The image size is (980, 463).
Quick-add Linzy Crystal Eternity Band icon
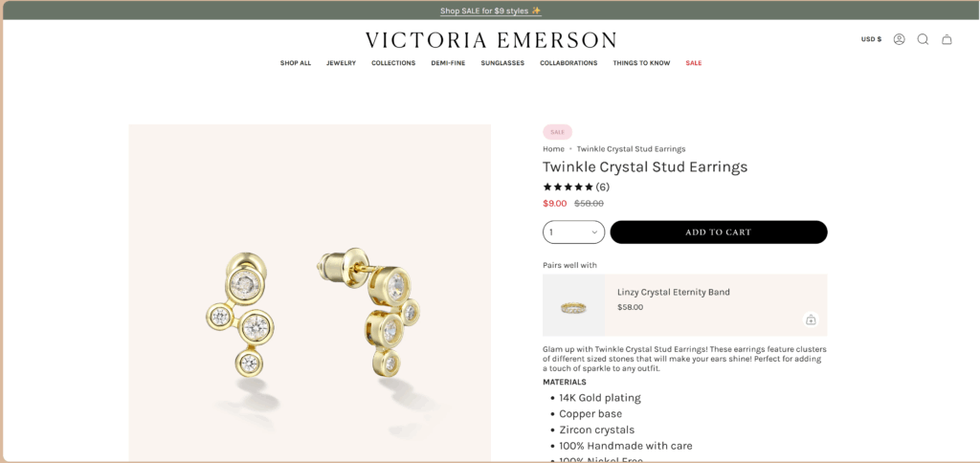pyautogui.click(x=811, y=320)
